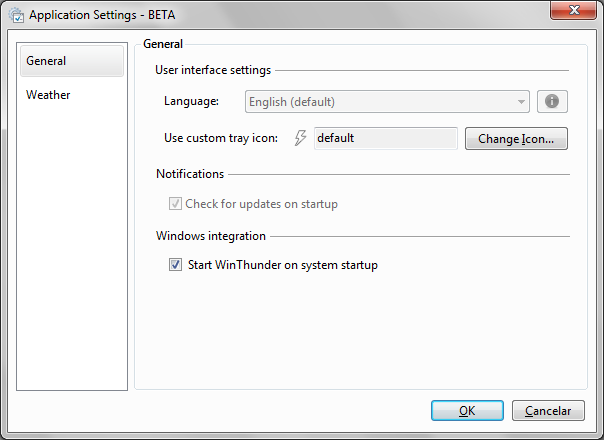This screenshot has width=604, height=440.
Task: Click the "Language:" label text
Action: point(191,101)
